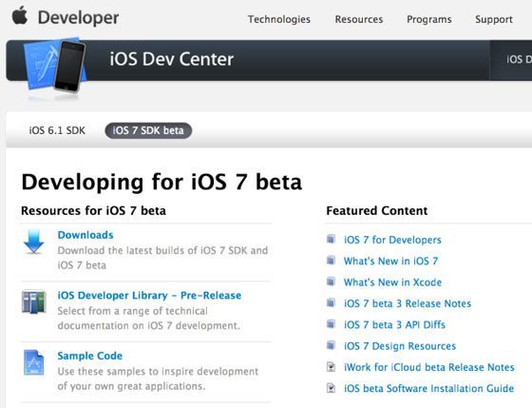Open the Support menu
This screenshot has height=408, width=532.
[494, 19]
